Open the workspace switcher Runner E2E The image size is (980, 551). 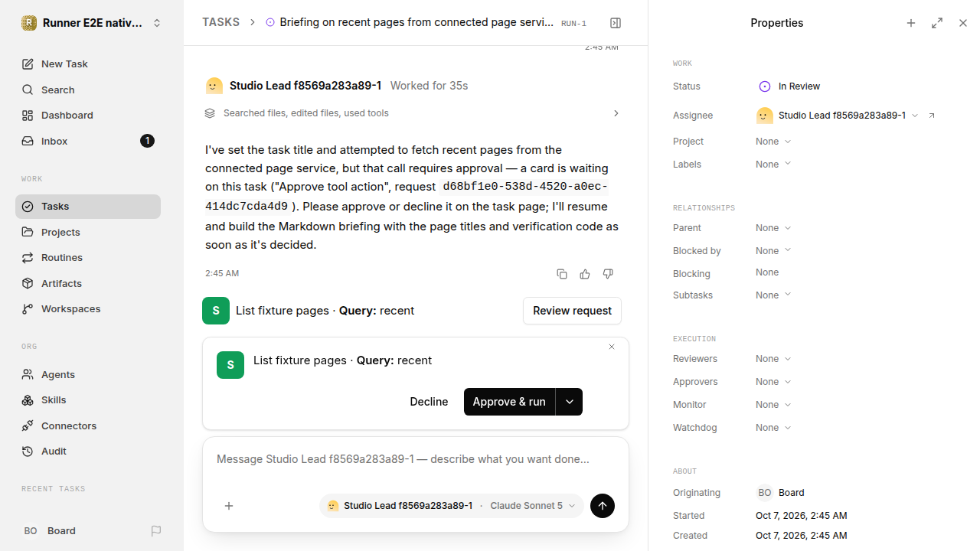[92, 23]
